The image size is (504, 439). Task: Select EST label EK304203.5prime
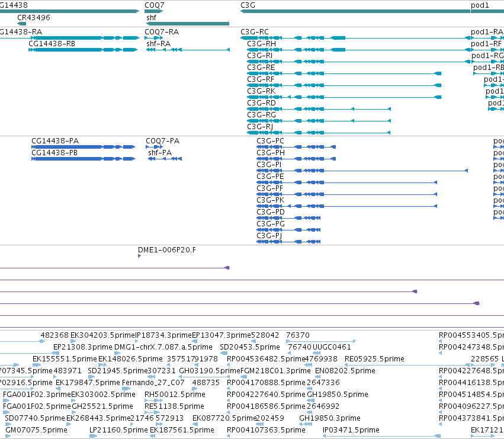[x=102, y=335]
